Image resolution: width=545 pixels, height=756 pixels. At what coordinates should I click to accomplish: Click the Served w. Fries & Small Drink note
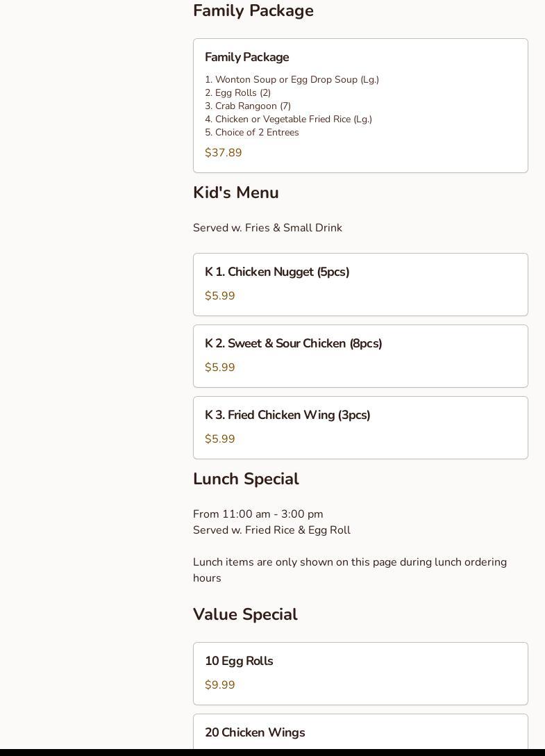(267, 228)
